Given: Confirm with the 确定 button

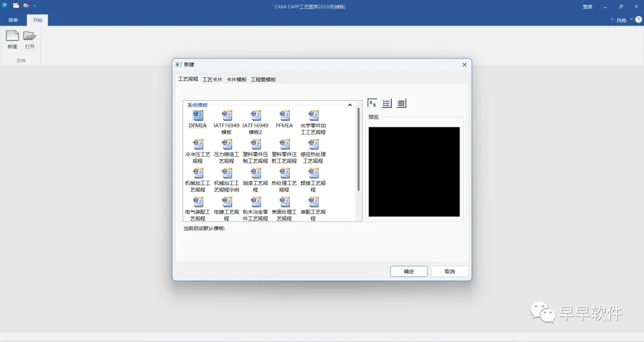Looking at the screenshot, I should click(408, 271).
